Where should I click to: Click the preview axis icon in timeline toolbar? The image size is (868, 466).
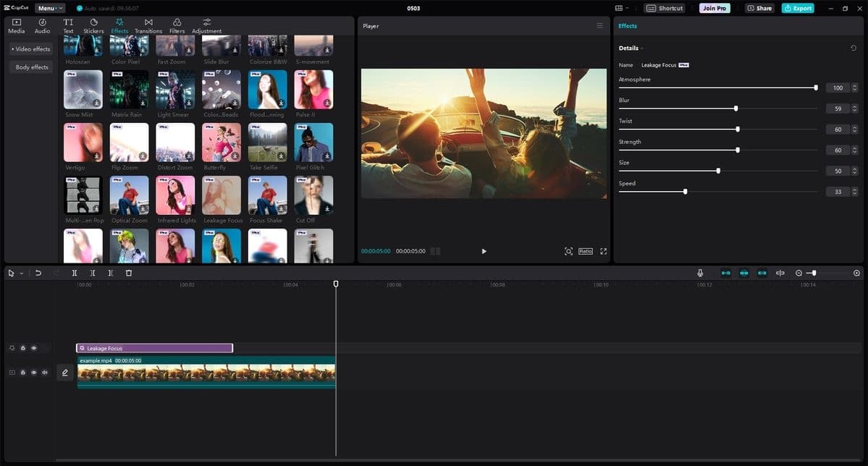(x=780, y=273)
